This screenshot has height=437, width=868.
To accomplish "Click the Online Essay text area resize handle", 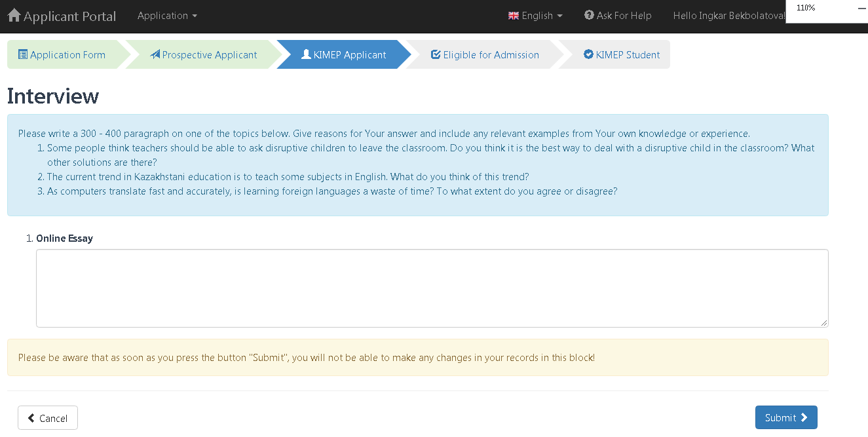I will click(824, 323).
